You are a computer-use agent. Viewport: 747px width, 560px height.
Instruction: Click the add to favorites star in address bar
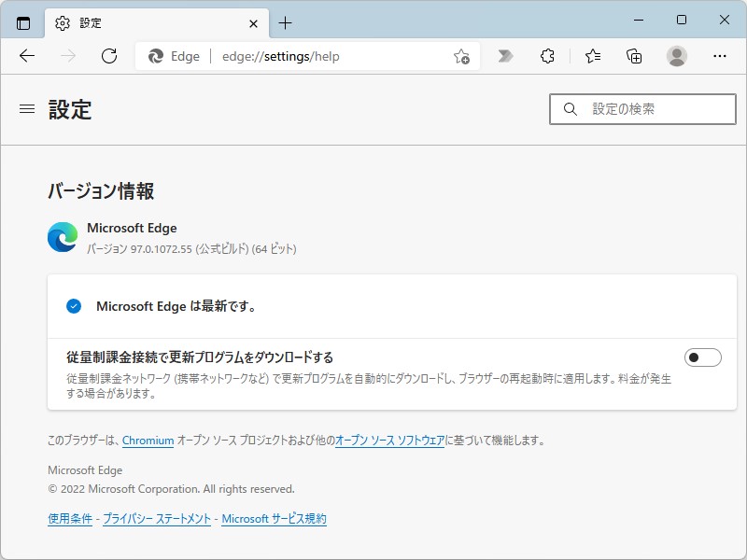tap(460, 56)
